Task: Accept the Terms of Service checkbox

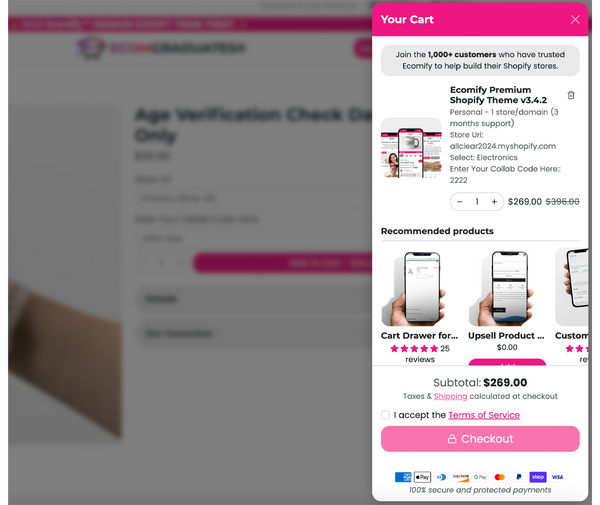Action: pyautogui.click(x=385, y=415)
